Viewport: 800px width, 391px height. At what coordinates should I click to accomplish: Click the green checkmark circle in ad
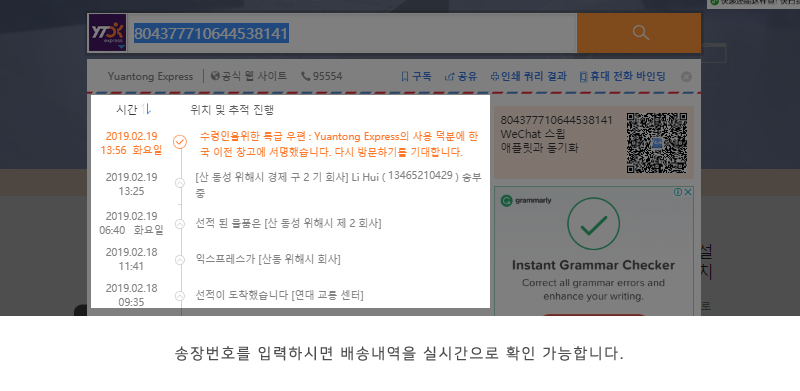(x=593, y=224)
